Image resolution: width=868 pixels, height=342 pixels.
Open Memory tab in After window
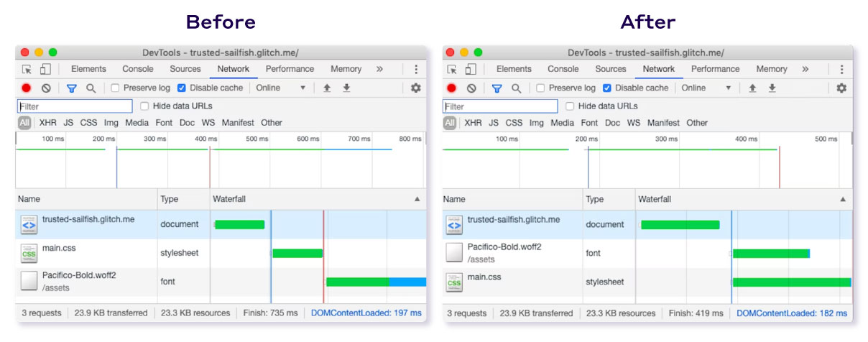[772, 69]
